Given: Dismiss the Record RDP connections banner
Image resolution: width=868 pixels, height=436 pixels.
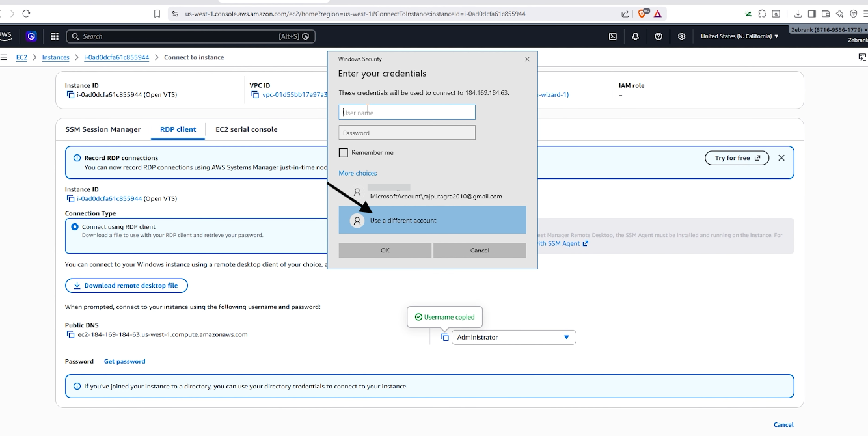Looking at the screenshot, I should (x=781, y=158).
